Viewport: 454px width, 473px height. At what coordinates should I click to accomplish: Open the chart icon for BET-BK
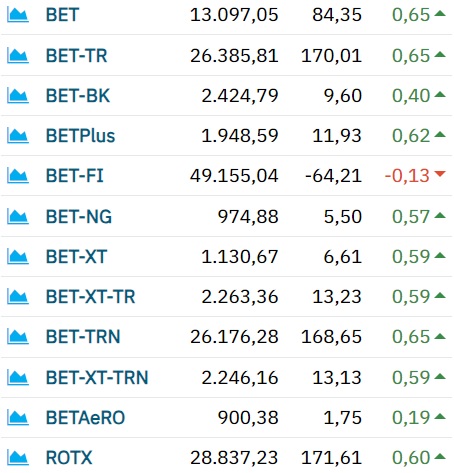point(18,96)
